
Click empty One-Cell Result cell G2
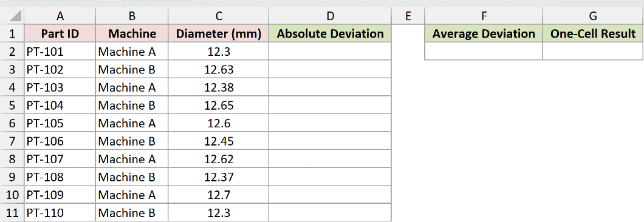point(593,52)
